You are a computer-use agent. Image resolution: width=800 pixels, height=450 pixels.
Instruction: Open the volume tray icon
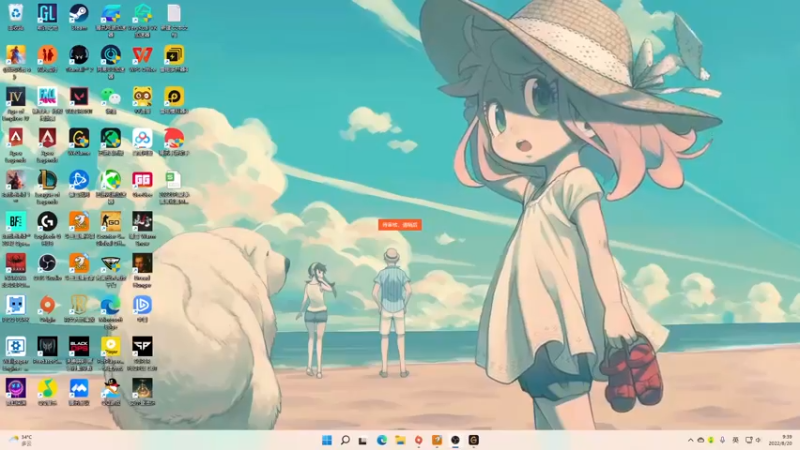[759, 440]
